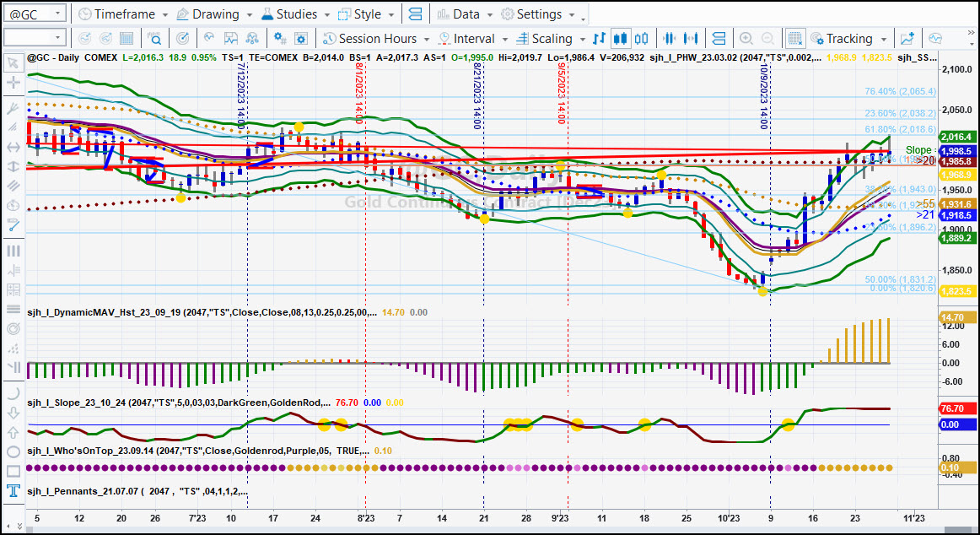
Task: Pick the horizontal double-arrow drawing tool
Action: point(13,148)
